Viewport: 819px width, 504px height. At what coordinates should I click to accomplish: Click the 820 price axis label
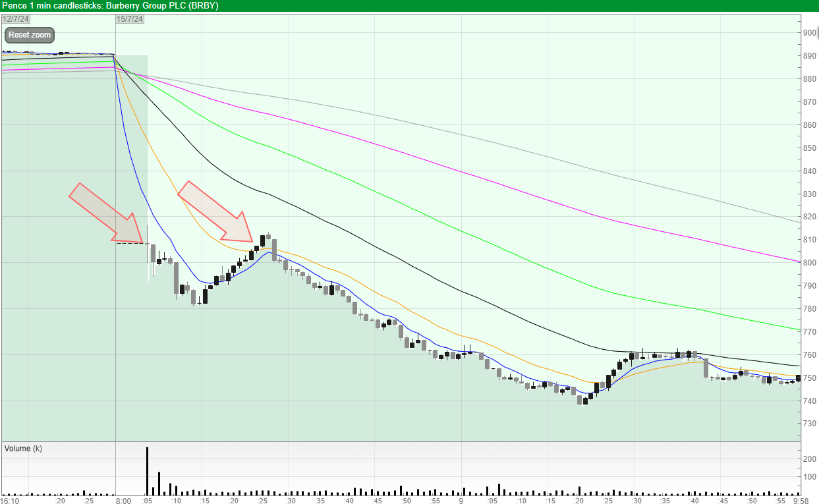pyautogui.click(x=809, y=217)
